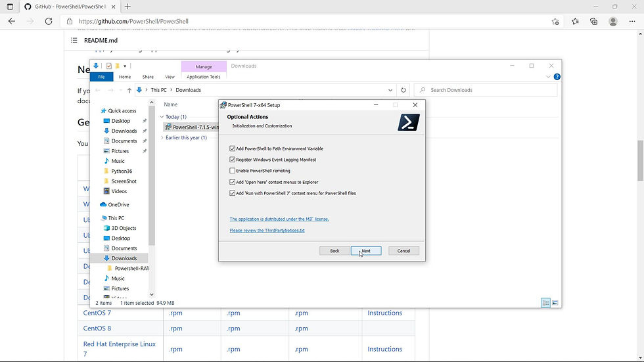Open new browser tab with plus

127,7
